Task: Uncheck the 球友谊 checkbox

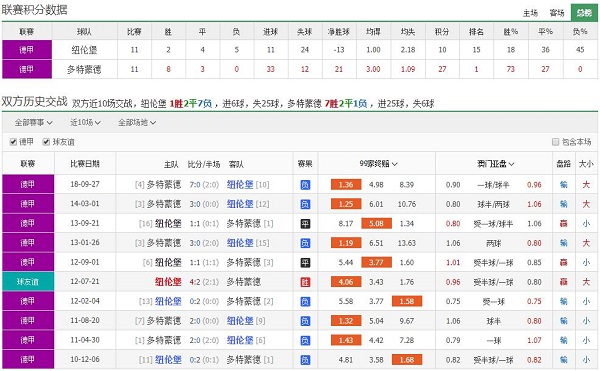Action: pos(46,142)
